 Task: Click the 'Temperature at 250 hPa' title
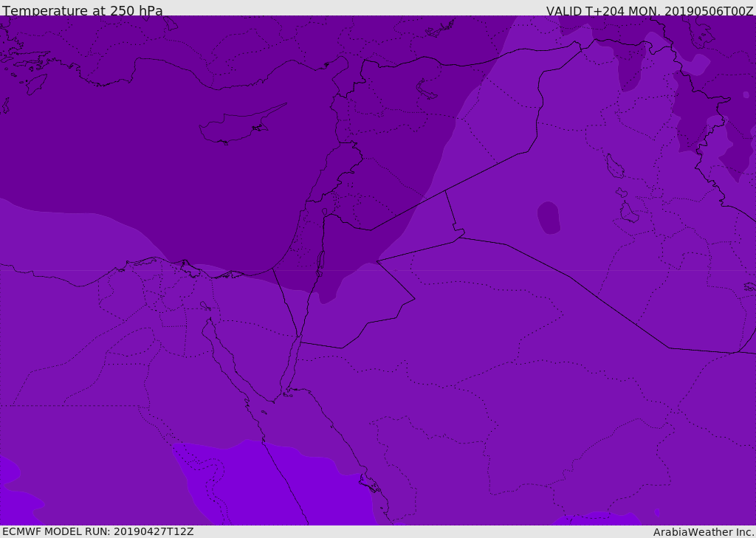(x=83, y=10)
